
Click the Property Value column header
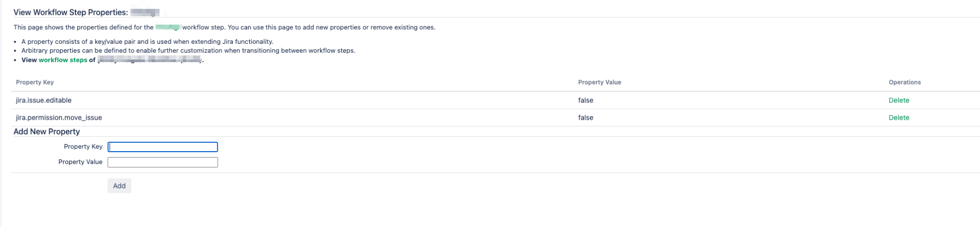click(x=599, y=82)
